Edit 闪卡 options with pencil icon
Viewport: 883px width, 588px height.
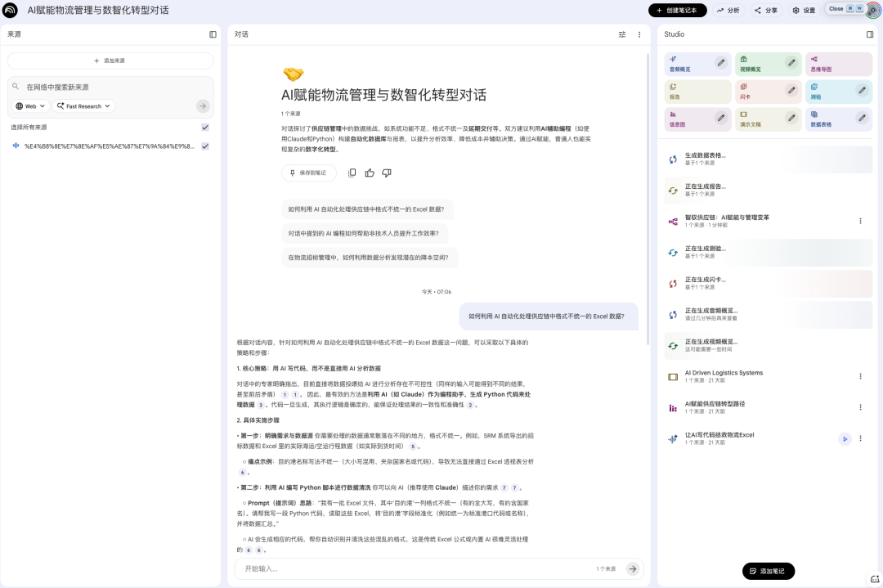[791, 90]
